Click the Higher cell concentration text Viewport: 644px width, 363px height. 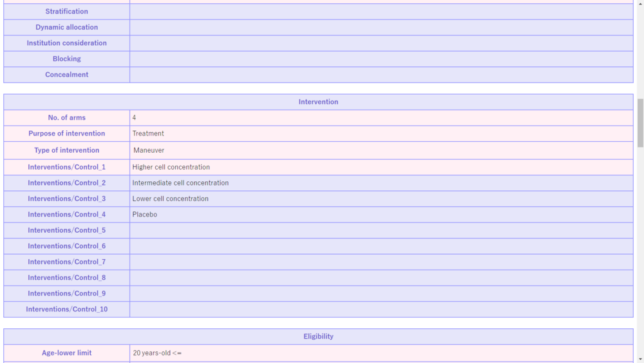click(171, 167)
